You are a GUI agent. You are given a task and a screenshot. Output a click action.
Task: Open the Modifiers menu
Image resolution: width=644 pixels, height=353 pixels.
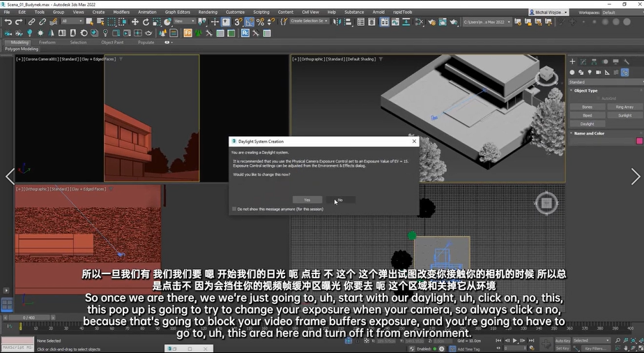coord(121,12)
